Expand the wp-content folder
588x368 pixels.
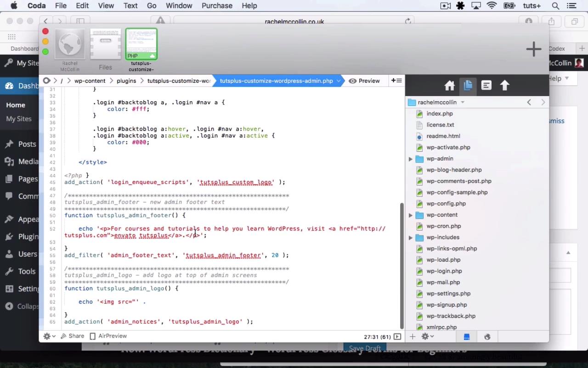tap(410, 215)
